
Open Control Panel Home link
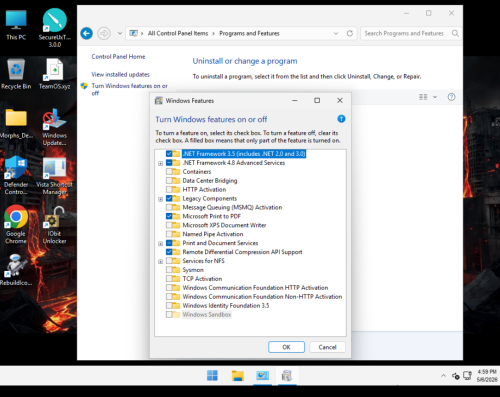pyautogui.click(x=118, y=57)
